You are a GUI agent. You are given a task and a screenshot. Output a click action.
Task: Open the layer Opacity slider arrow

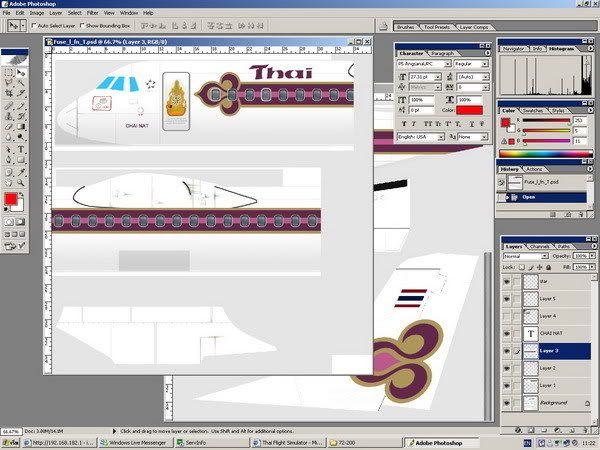592,256
